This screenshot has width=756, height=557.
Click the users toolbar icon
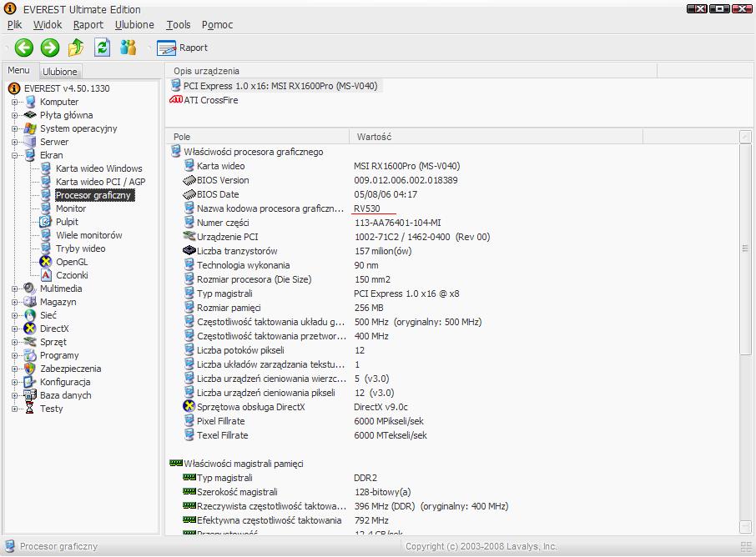128,48
